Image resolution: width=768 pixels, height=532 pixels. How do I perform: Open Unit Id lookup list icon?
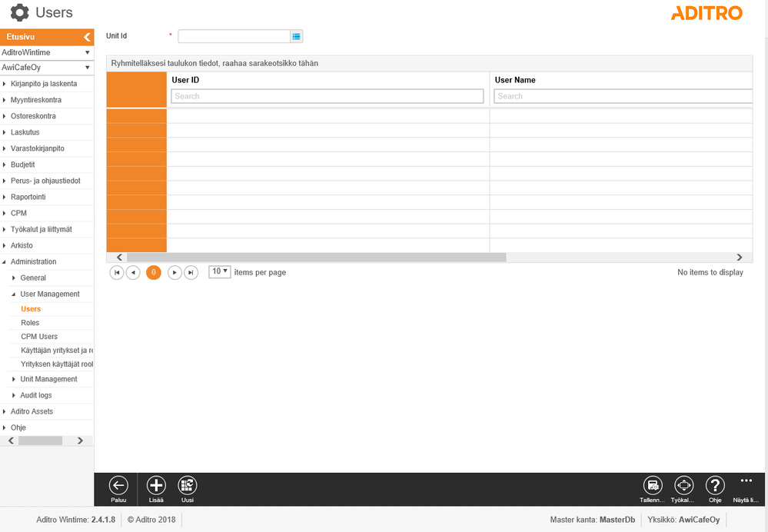click(x=296, y=36)
